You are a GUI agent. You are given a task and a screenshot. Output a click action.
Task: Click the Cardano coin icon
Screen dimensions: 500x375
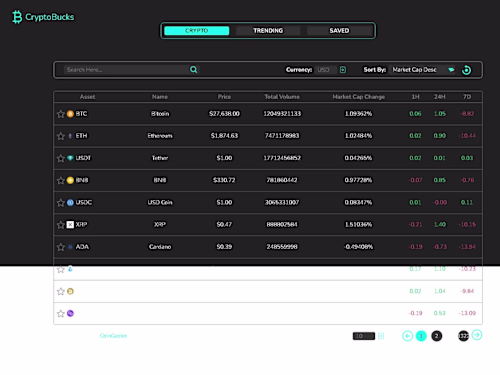click(70, 247)
